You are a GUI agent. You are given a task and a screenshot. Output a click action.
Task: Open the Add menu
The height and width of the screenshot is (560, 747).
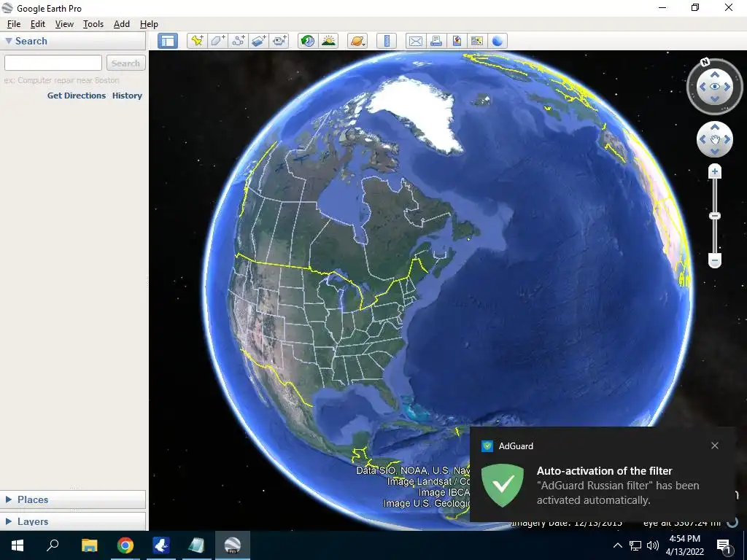[x=122, y=24]
